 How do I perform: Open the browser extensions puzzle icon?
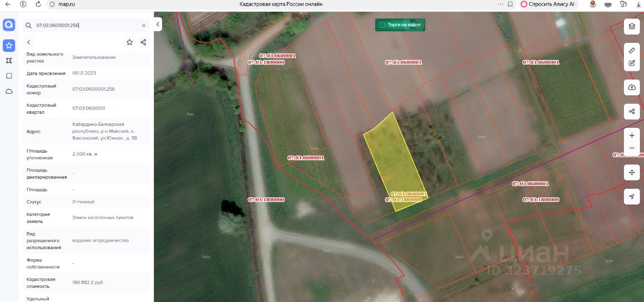click(624, 4)
